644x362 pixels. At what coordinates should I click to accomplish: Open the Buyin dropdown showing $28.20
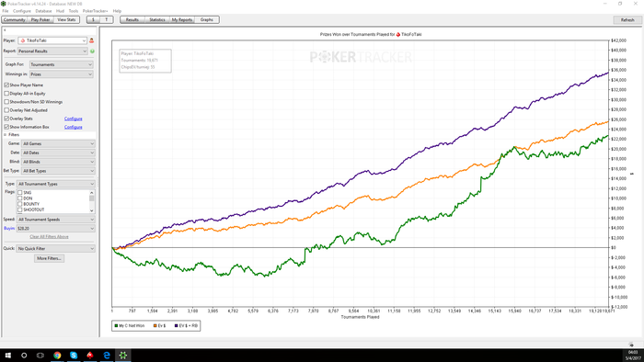coord(56,229)
